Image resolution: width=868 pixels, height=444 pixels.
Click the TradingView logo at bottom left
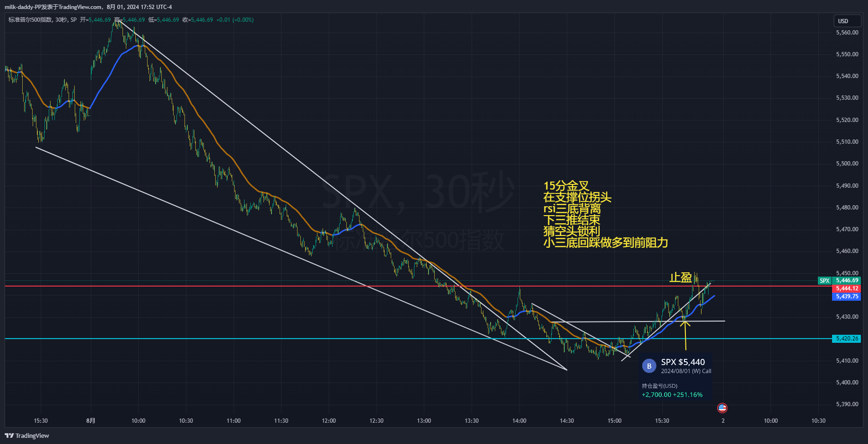[27, 435]
